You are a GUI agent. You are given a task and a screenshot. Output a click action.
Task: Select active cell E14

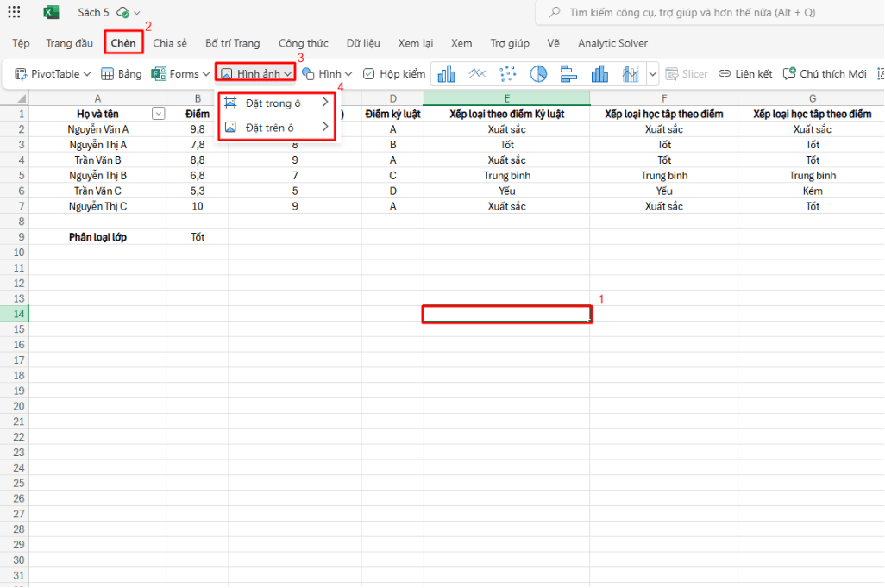click(x=507, y=314)
